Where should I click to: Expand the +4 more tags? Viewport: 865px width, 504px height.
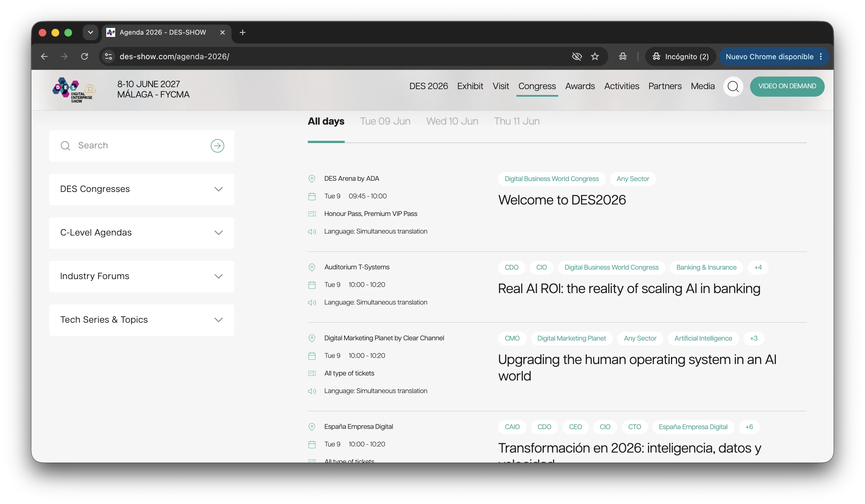[x=758, y=267]
